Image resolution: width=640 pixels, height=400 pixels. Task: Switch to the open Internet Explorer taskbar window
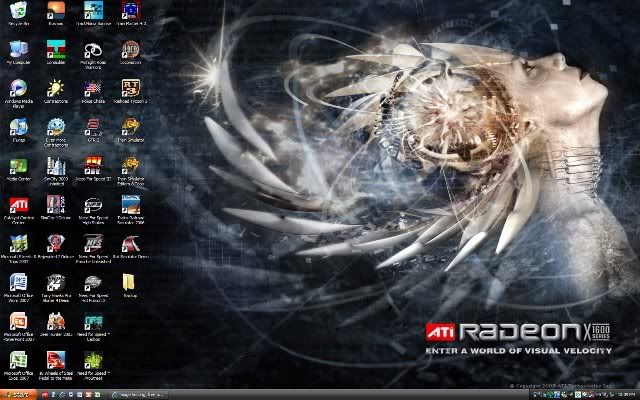click(x=139, y=395)
